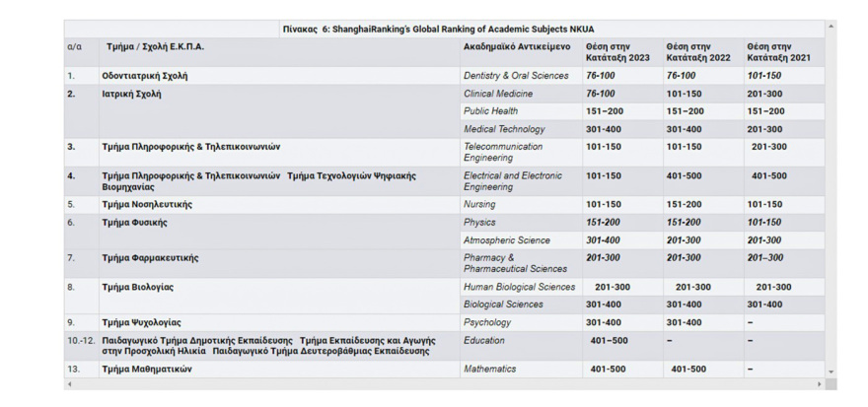
Task: Click the 'Θέση στην Κατάταξη 2021' header
Action: click(x=778, y=51)
